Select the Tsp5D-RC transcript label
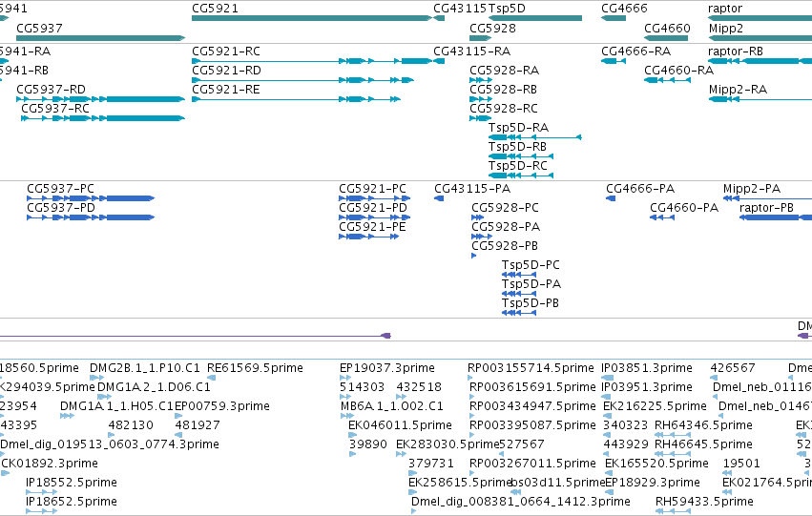The width and height of the screenshot is (812, 516). coord(518,166)
